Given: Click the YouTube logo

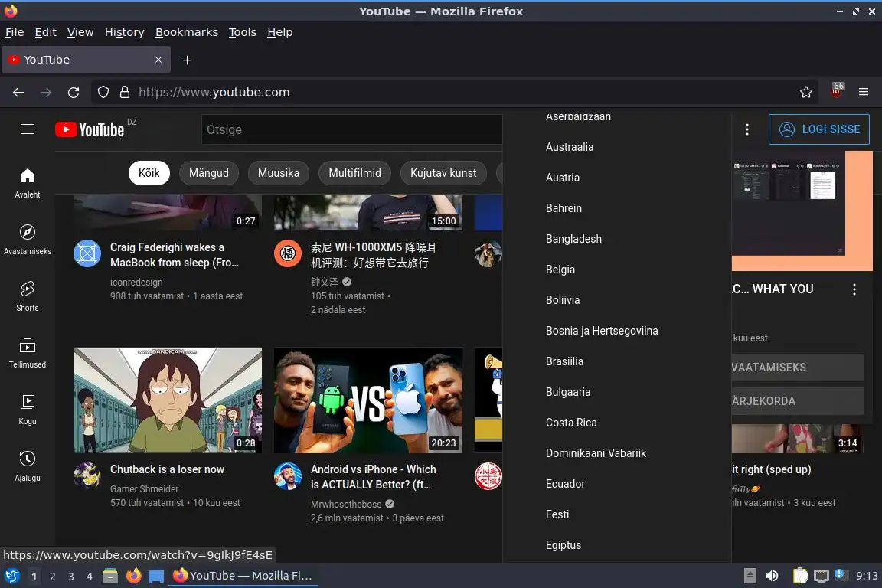Looking at the screenshot, I should (x=90, y=130).
